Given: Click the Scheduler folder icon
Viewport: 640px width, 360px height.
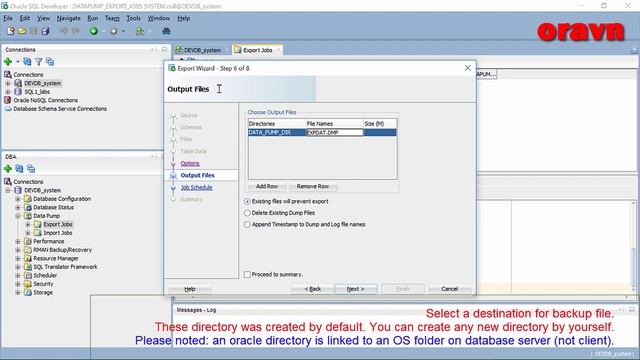Looking at the screenshot, I should 28,276.
